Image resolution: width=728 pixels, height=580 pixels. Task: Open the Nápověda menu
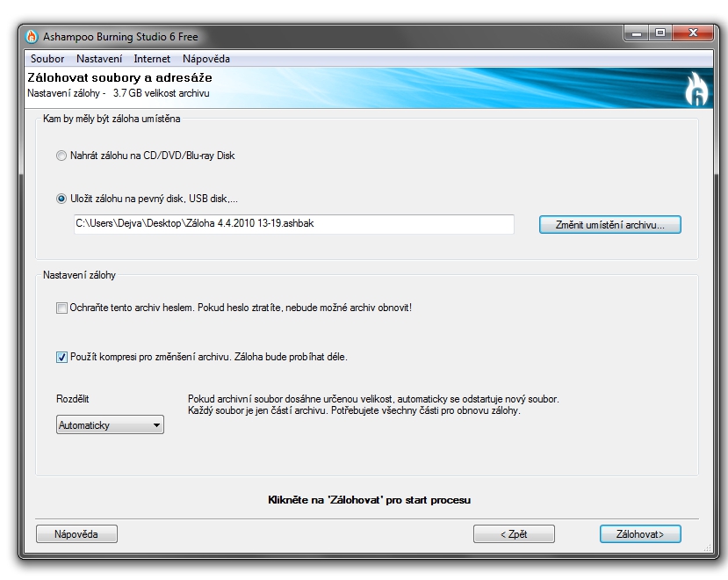(x=206, y=59)
